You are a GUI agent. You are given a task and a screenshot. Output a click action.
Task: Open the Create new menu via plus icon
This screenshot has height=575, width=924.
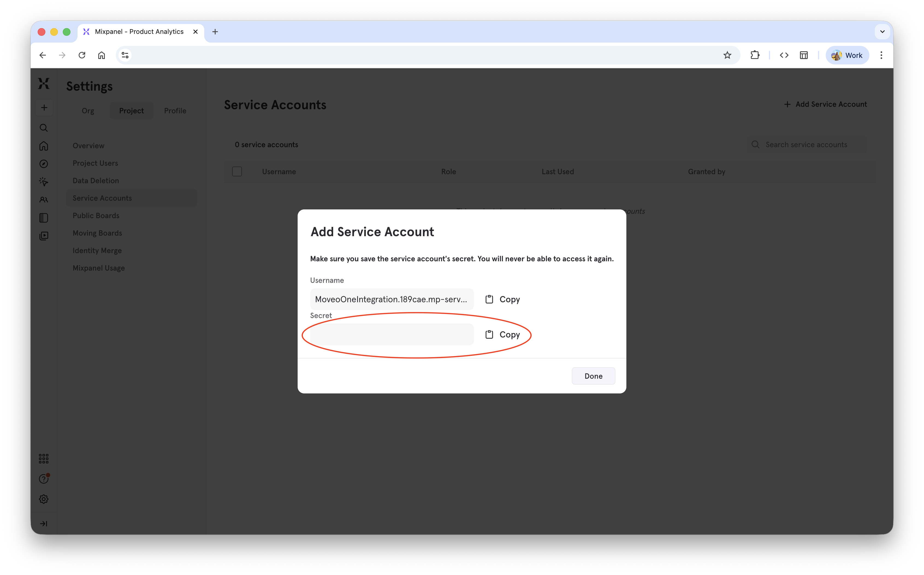(x=44, y=108)
